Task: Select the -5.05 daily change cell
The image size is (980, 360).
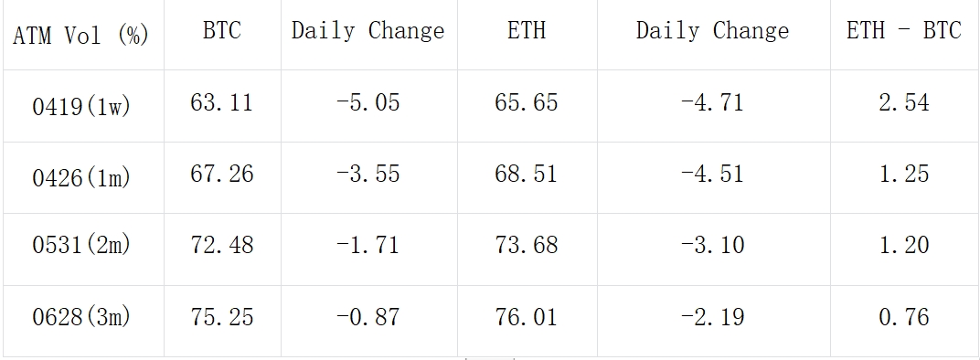Action: click(368, 106)
